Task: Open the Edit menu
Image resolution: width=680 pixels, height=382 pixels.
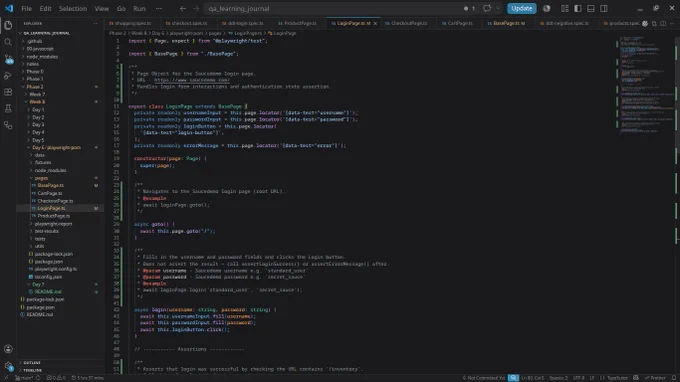Action: point(45,8)
